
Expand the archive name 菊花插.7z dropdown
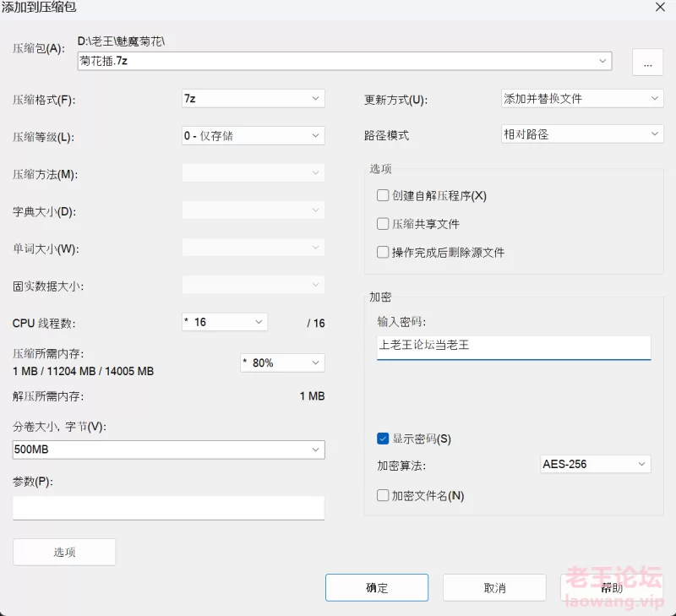(x=603, y=61)
